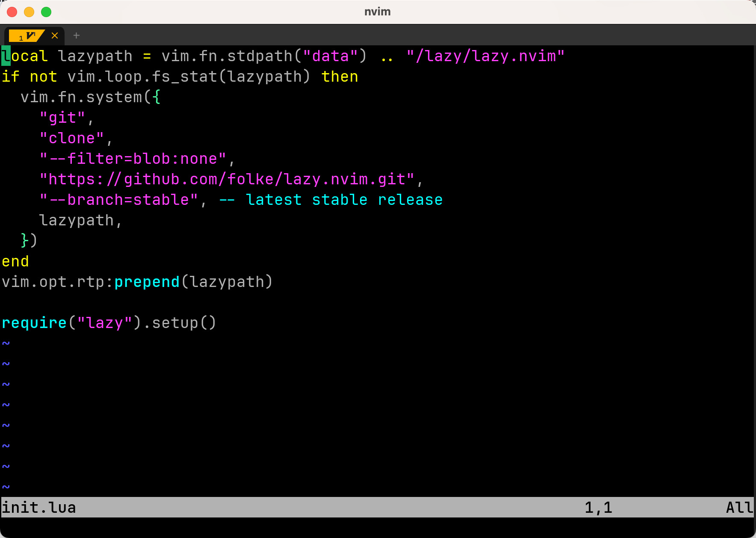Place cursor on the 'end' keyword
This screenshot has width=756, height=538.
15,261
